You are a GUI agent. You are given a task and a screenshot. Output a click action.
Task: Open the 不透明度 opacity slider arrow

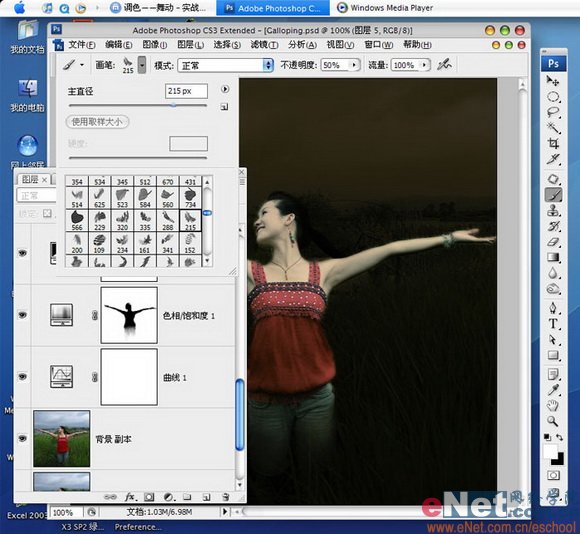(x=354, y=65)
